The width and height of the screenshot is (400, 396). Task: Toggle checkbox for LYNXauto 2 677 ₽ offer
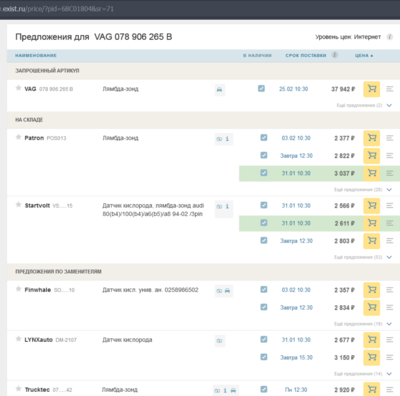tap(264, 339)
